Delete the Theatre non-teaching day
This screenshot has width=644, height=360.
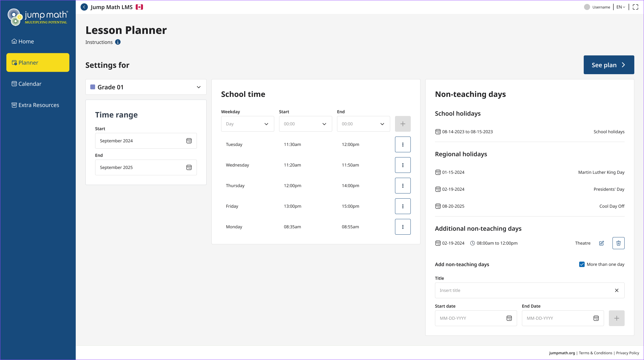click(618, 243)
